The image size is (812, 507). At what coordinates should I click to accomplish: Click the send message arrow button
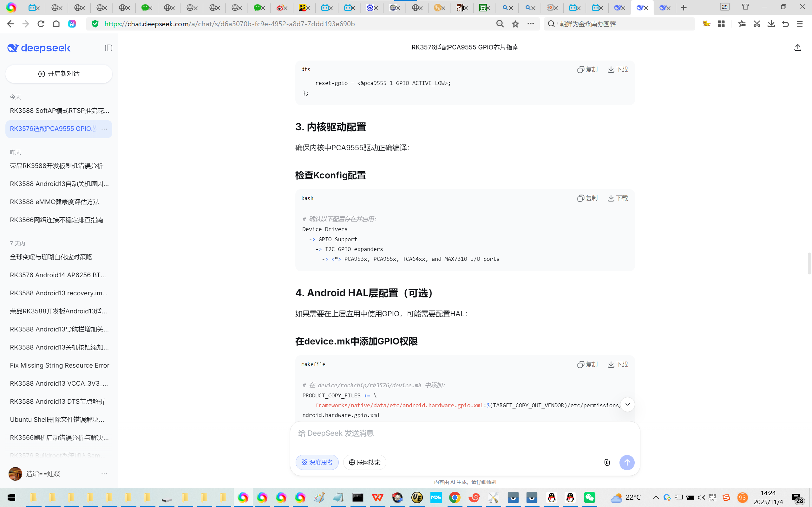626,462
